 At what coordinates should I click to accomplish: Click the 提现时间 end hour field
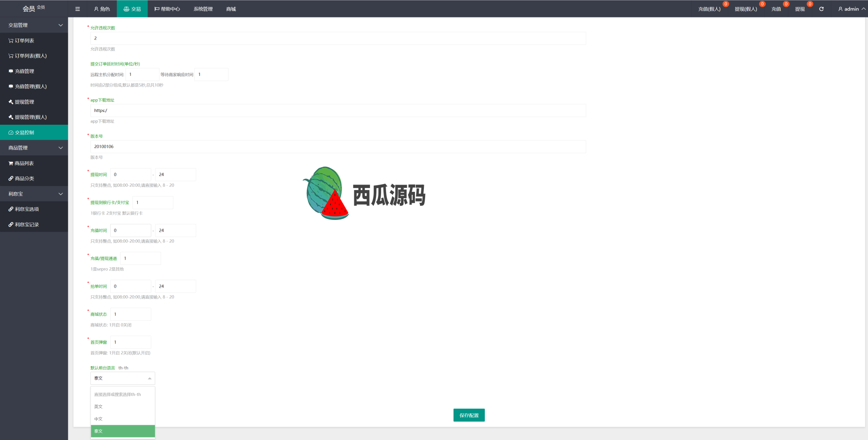[x=175, y=174]
